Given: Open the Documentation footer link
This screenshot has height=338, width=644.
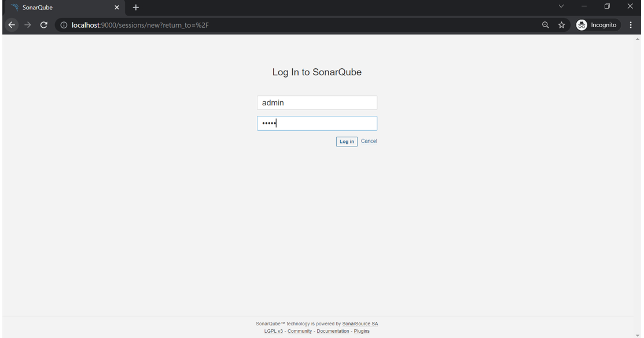Looking at the screenshot, I should (x=333, y=331).
